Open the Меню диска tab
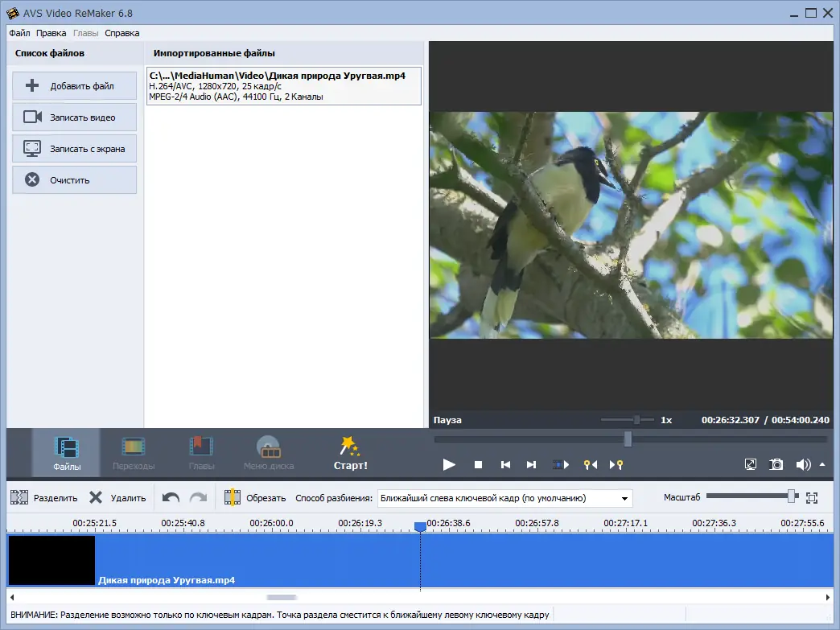This screenshot has height=630, width=840. point(268,451)
